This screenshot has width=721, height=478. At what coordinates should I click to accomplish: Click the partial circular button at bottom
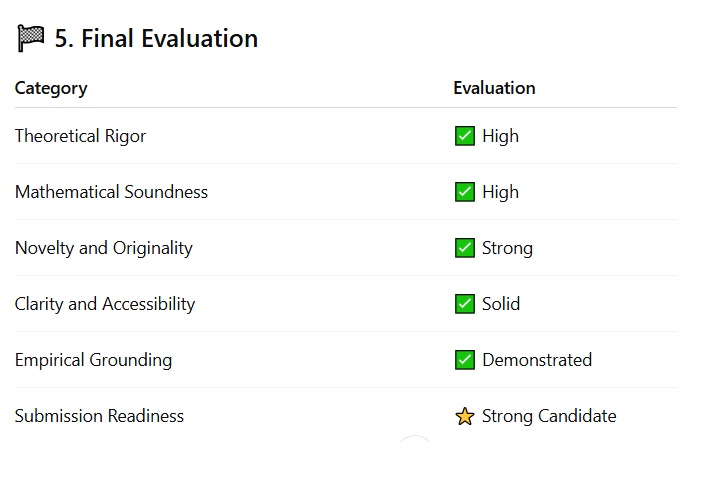click(x=415, y=438)
